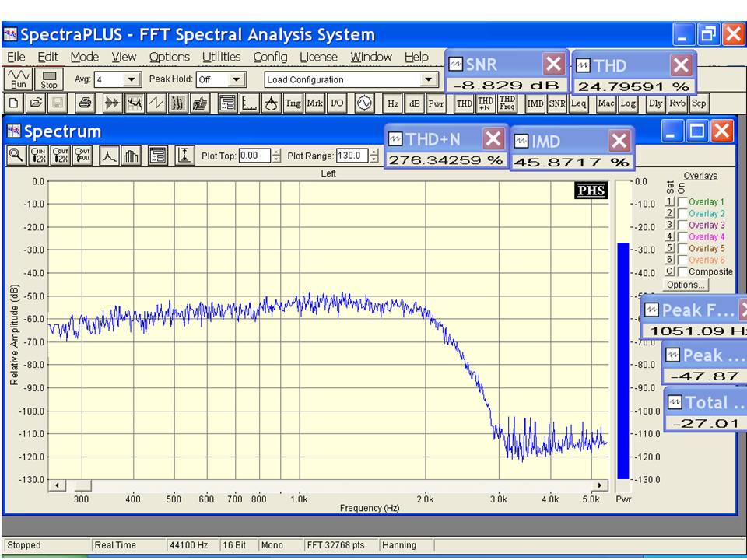
Task: Click overlay Set button 3
Action: [670, 225]
